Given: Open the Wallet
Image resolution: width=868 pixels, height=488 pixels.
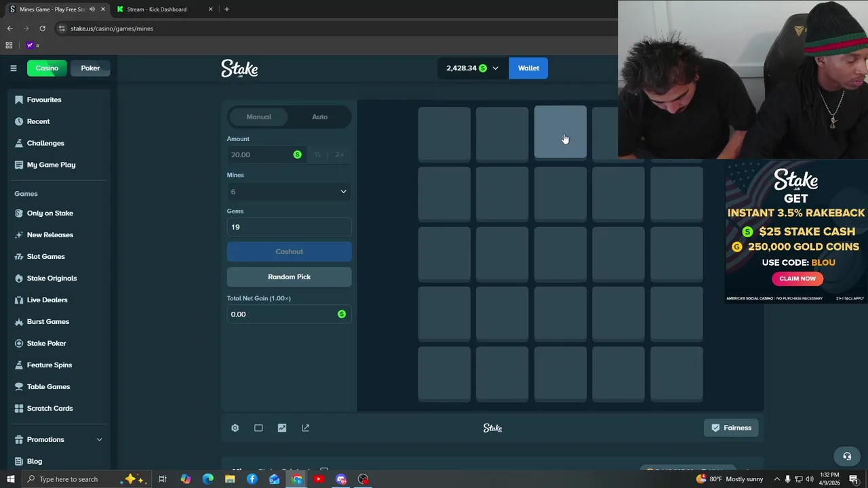Looking at the screenshot, I should coord(528,68).
